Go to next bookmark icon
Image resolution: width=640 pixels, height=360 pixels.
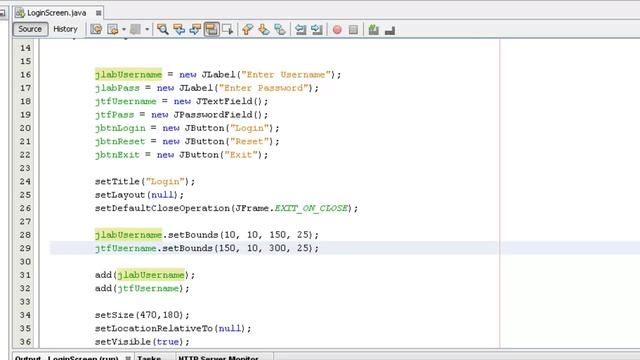pyautogui.click(x=264, y=29)
